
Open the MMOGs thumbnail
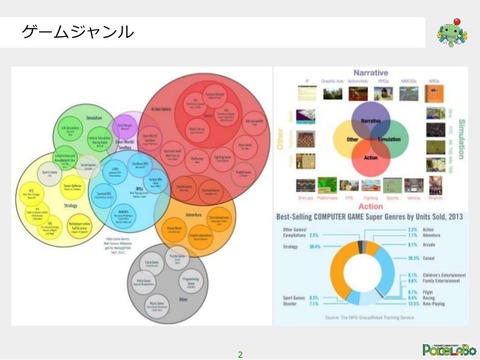tap(409, 94)
